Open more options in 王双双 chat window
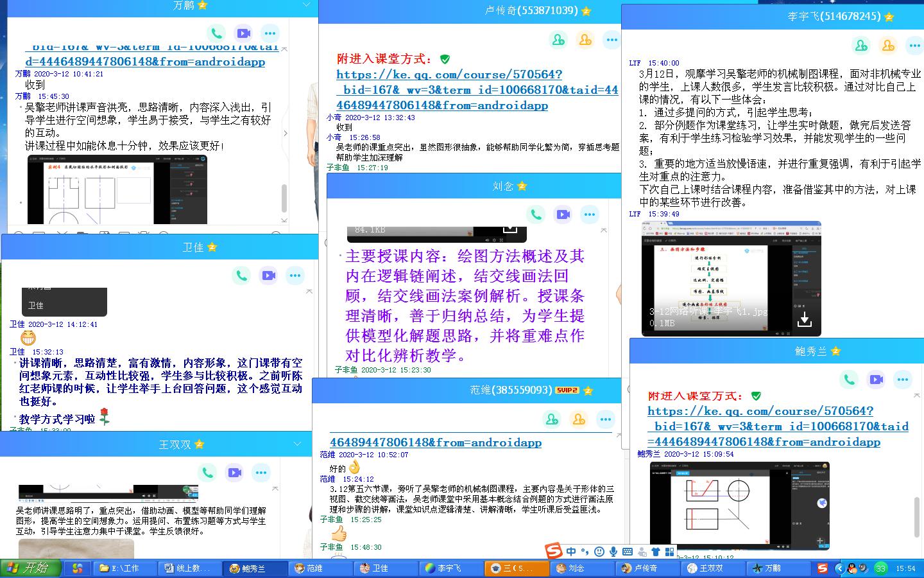 [x=261, y=473]
